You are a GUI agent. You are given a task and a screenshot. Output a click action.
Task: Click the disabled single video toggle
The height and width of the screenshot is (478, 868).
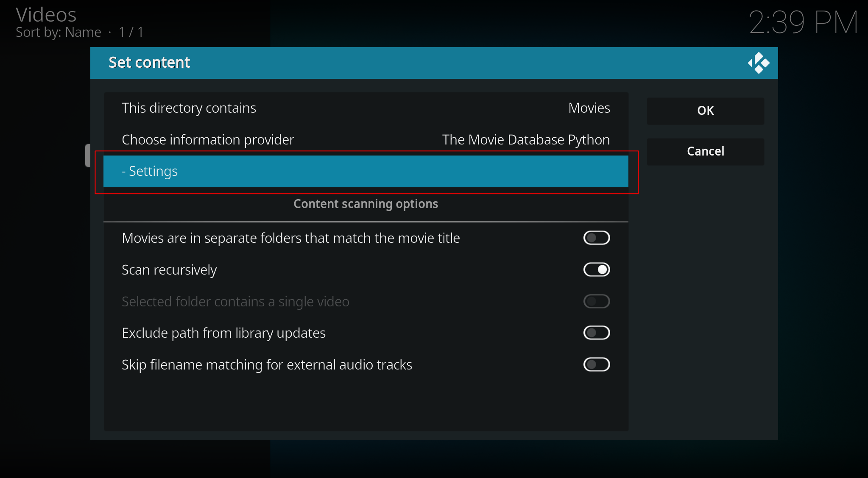[596, 301]
